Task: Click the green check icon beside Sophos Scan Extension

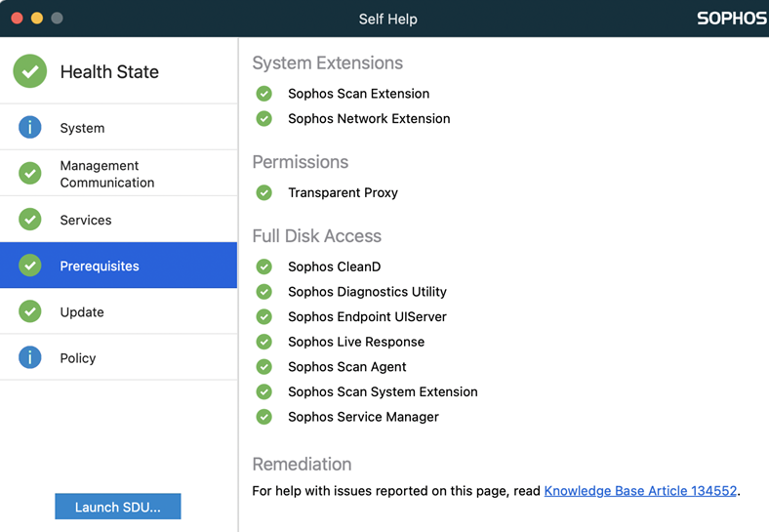Action: [263, 94]
